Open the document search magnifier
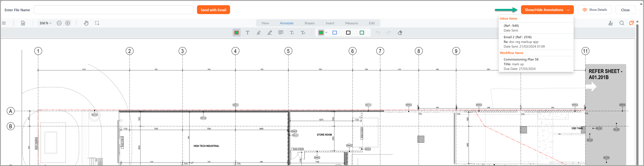 (622, 23)
